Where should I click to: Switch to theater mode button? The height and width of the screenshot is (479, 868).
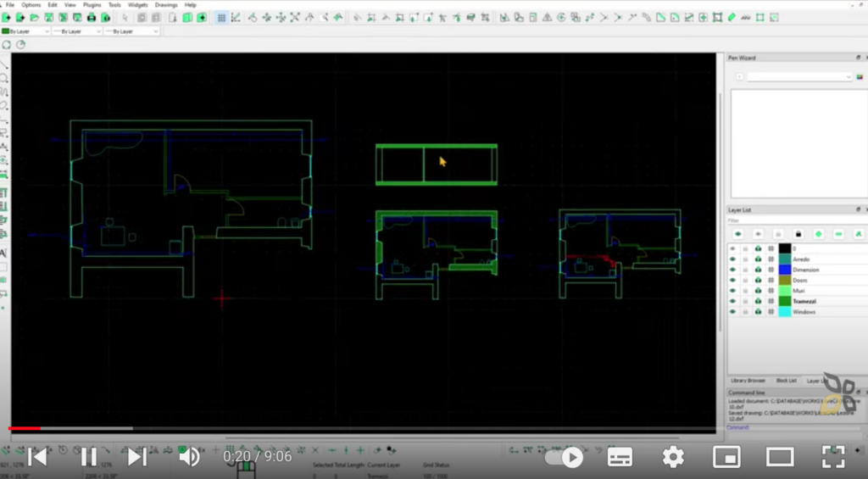click(x=780, y=457)
